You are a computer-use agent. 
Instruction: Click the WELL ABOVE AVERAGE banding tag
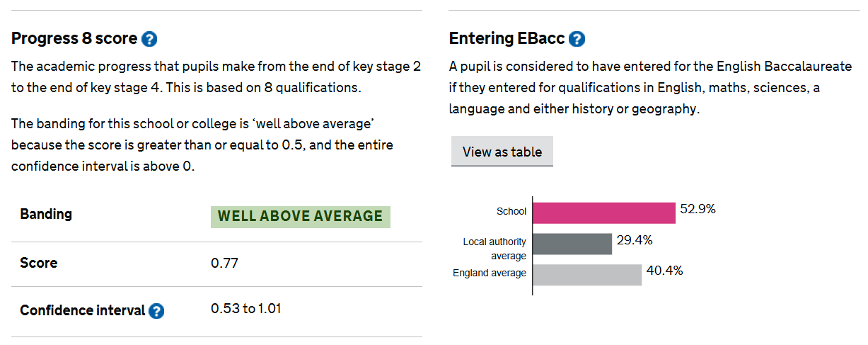[300, 217]
